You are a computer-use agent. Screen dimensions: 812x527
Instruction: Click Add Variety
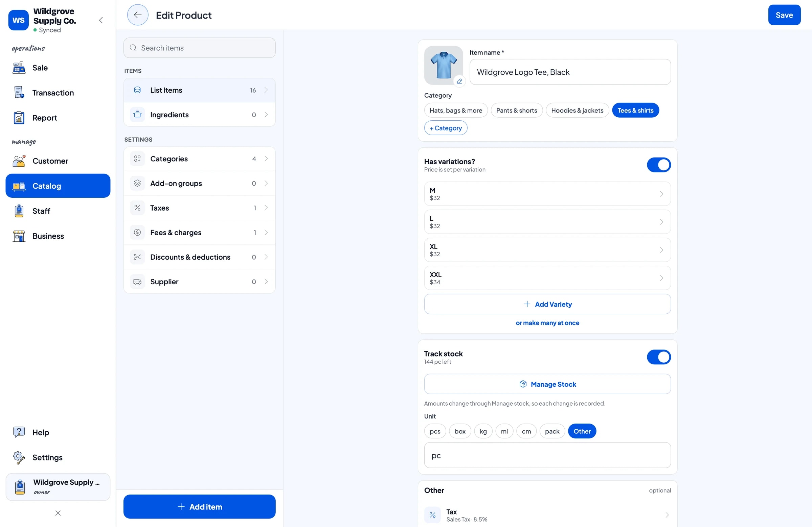[x=547, y=304]
